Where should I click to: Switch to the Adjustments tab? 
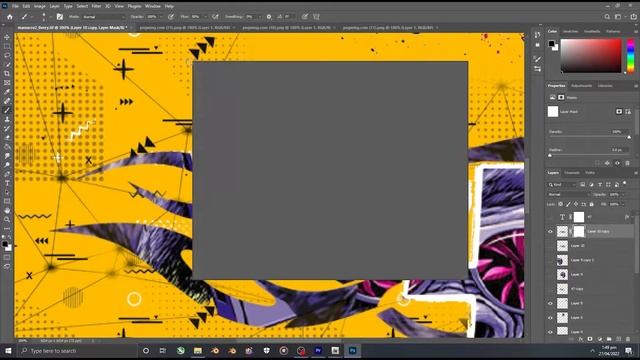[x=581, y=86]
